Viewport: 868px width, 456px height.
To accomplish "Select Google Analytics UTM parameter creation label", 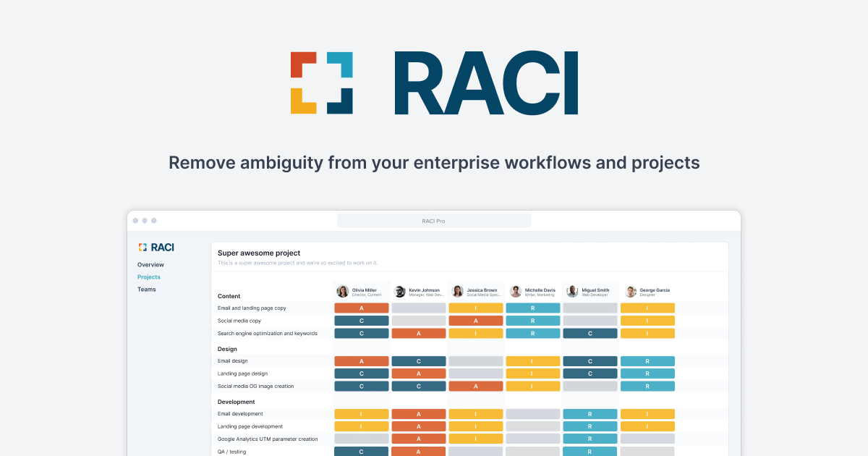I will 268,439.
